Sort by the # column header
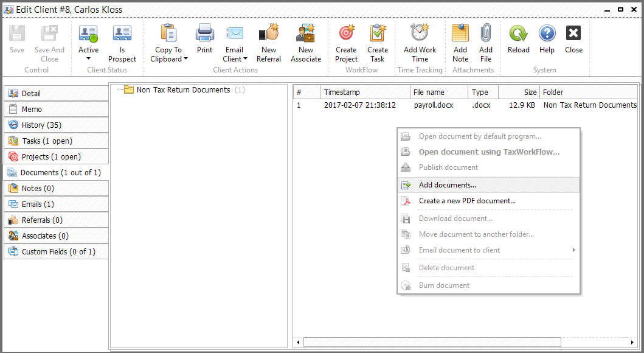 (x=307, y=93)
